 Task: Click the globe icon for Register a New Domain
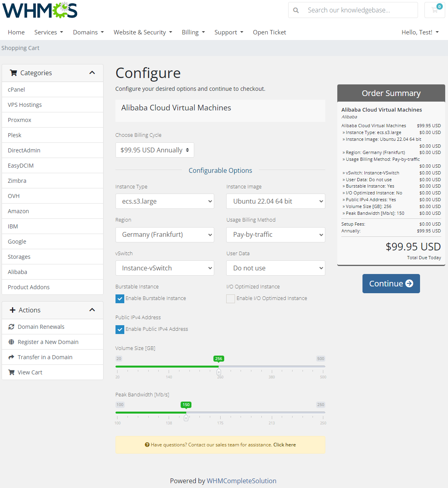click(x=12, y=342)
